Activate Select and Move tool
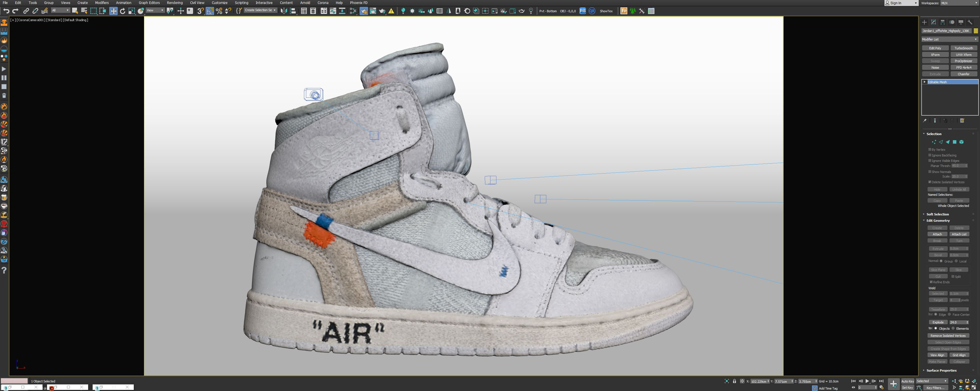The image size is (980, 391). pos(113,11)
